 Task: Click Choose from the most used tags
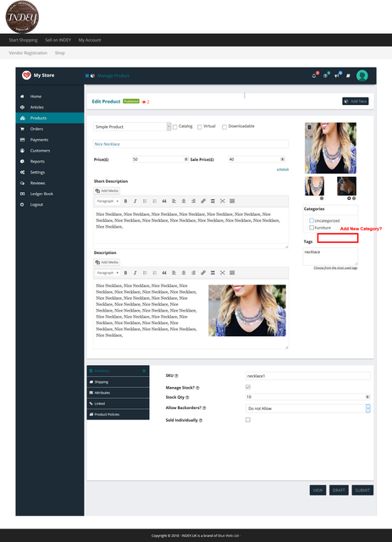[335, 268]
